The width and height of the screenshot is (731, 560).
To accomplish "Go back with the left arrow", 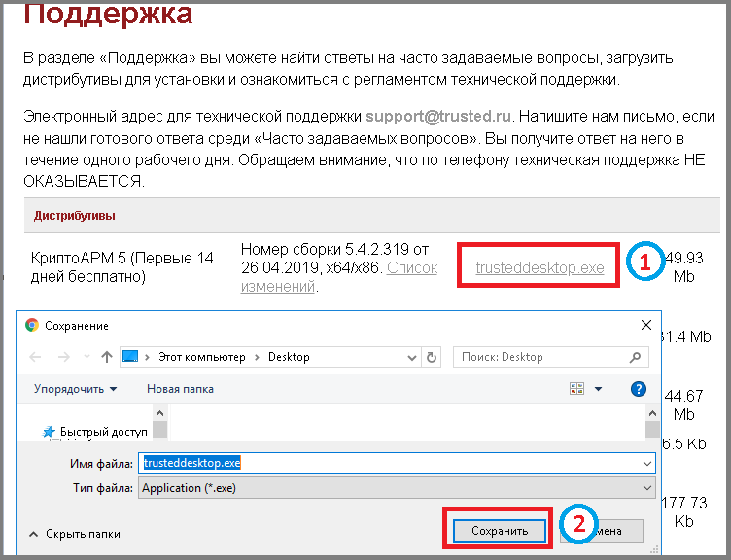I will (x=35, y=357).
